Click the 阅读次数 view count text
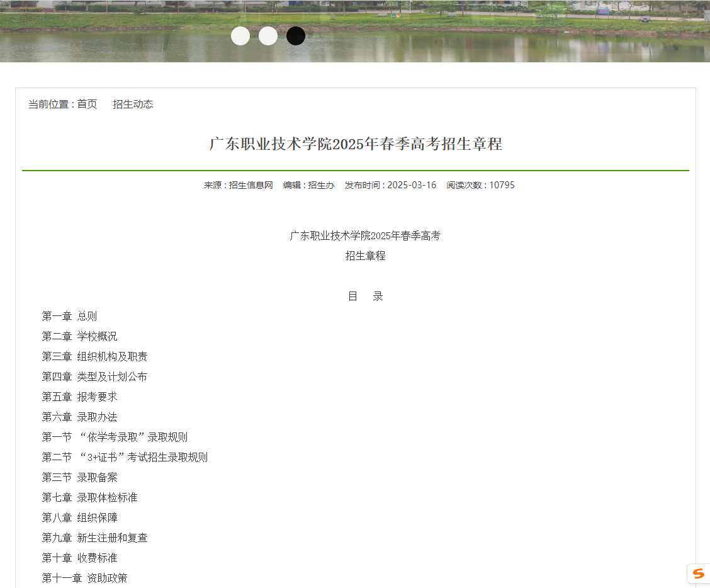Viewport: 710px width, 588px height. click(x=478, y=185)
